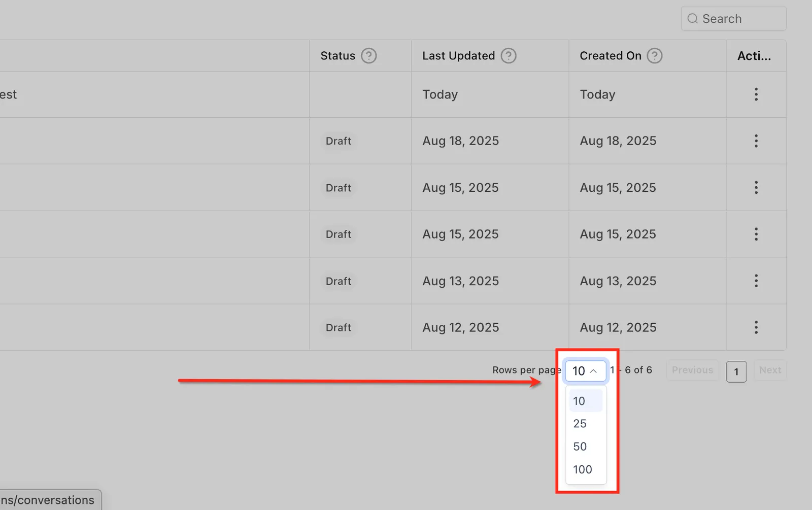The height and width of the screenshot is (510, 812).
Task: Choose 100 rows per page
Action: [x=585, y=469]
